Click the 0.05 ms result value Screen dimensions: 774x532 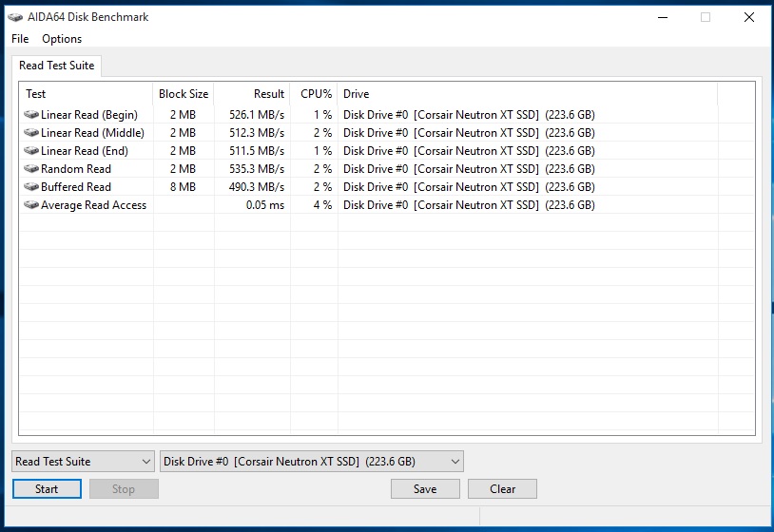pyautogui.click(x=265, y=205)
